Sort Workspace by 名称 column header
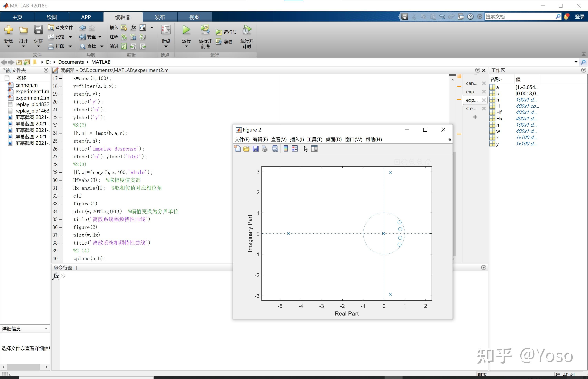 [x=501, y=79]
